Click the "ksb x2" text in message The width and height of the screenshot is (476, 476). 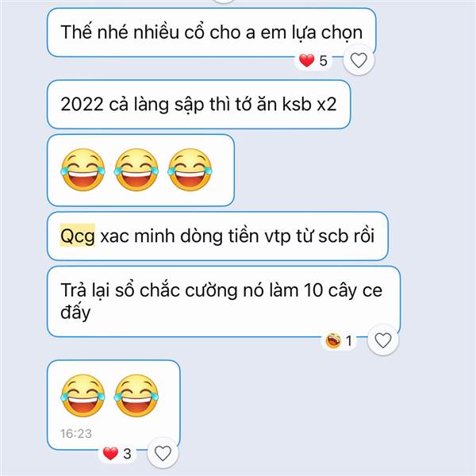click(x=309, y=104)
